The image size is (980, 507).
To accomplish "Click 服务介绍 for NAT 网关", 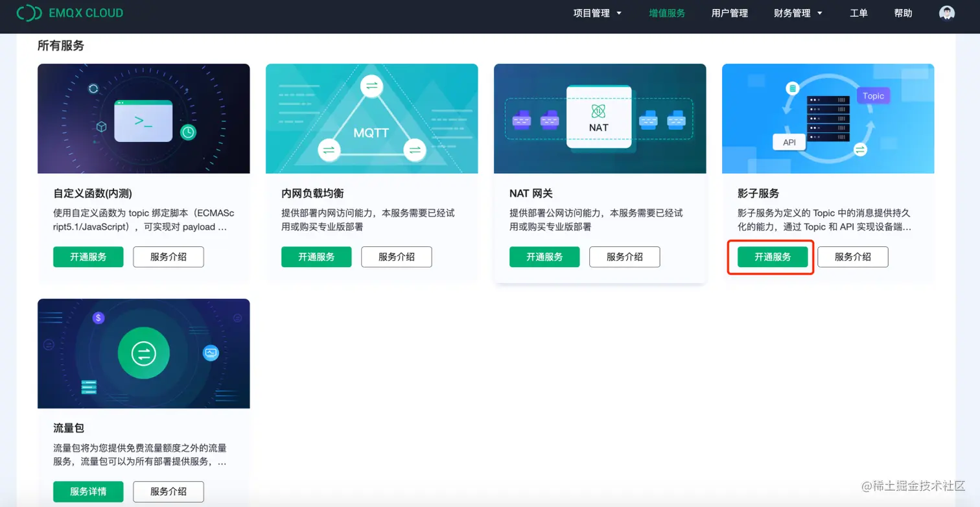I will point(624,257).
